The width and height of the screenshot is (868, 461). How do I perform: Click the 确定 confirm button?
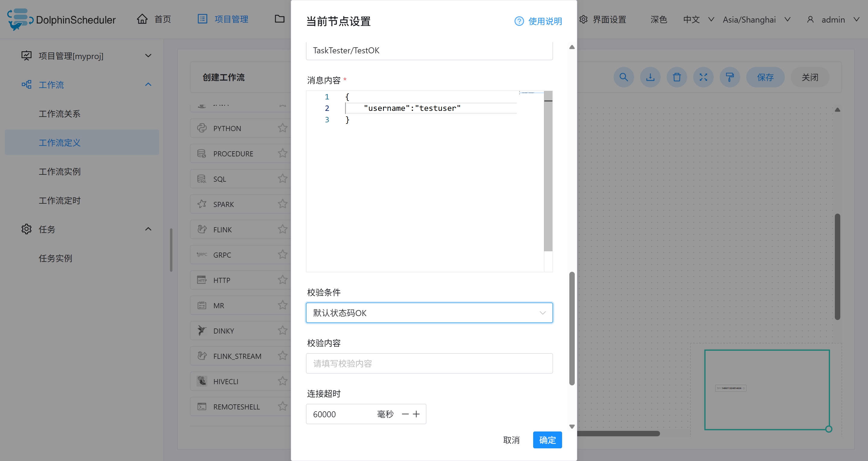click(x=547, y=440)
